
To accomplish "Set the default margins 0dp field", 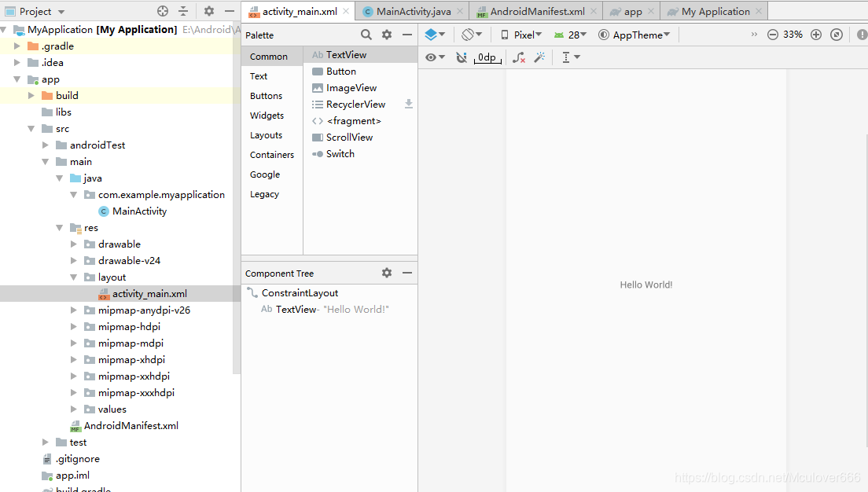I will pos(487,57).
